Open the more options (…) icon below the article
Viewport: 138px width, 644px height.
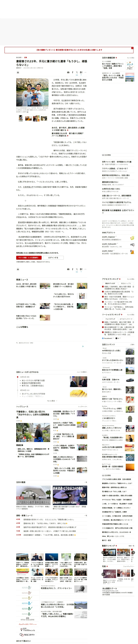pos(85,269)
